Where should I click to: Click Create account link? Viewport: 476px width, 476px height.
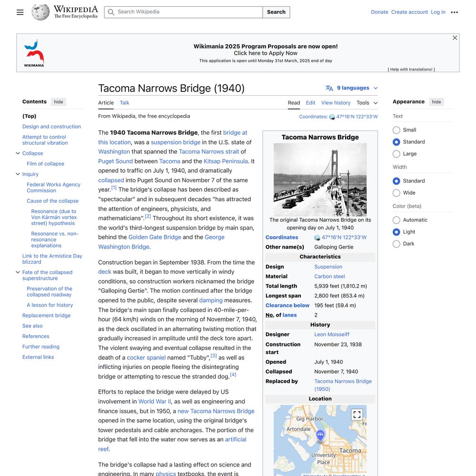point(409,12)
